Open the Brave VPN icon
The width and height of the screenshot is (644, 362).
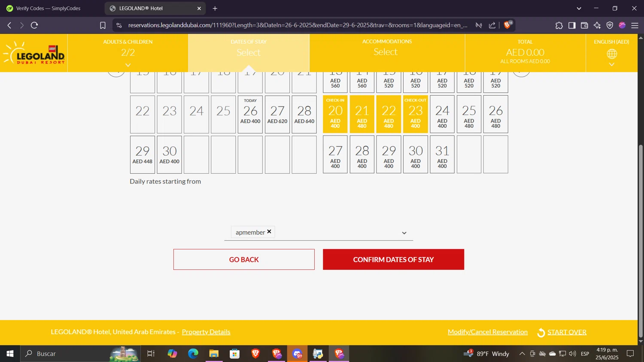(610, 25)
